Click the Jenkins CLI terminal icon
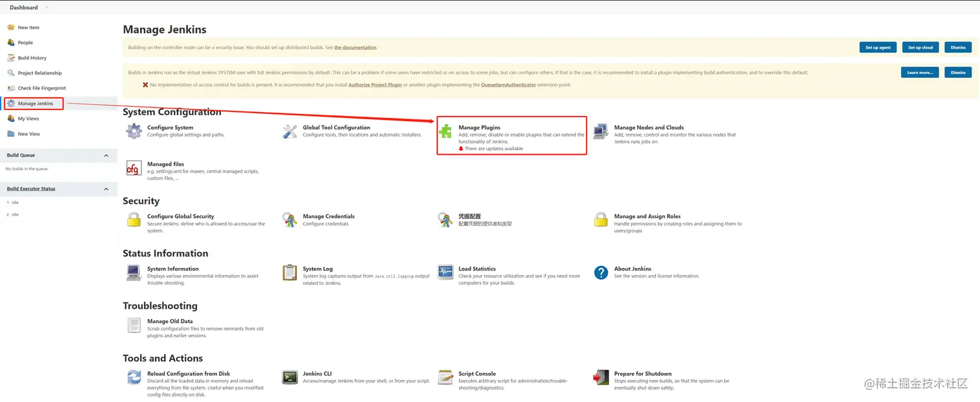Image resolution: width=980 pixels, height=402 pixels. coord(290,377)
